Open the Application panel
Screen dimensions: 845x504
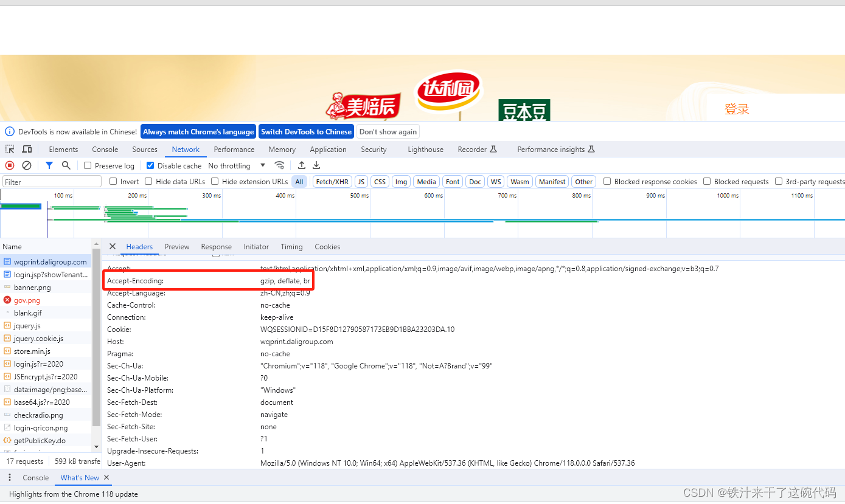tap(328, 149)
